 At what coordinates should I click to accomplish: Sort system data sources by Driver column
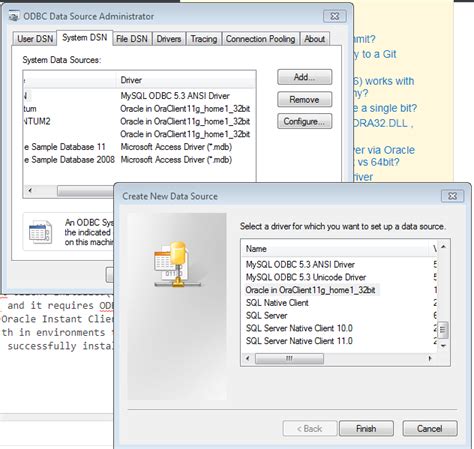[185, 80]
